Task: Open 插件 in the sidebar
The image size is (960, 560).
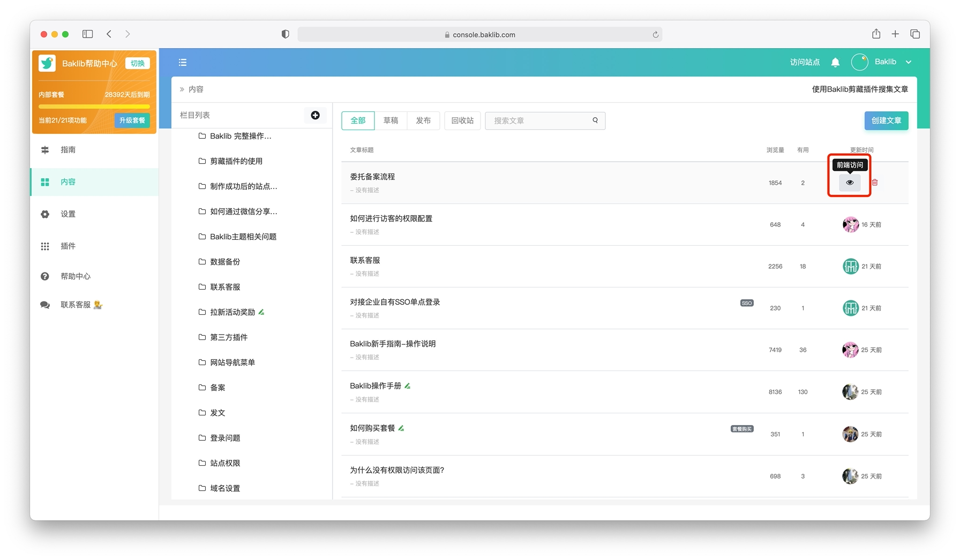Action: click(94, 246)
